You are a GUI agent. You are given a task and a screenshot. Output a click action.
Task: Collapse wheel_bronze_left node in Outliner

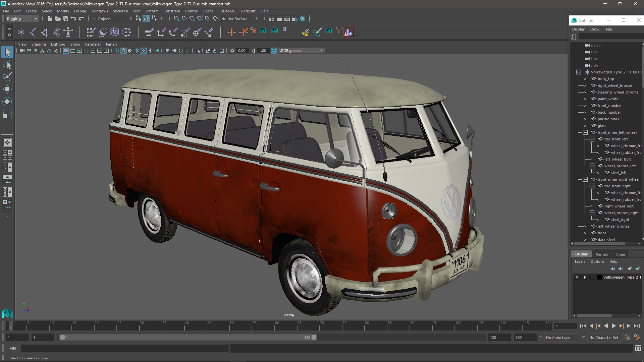point(592,166)
